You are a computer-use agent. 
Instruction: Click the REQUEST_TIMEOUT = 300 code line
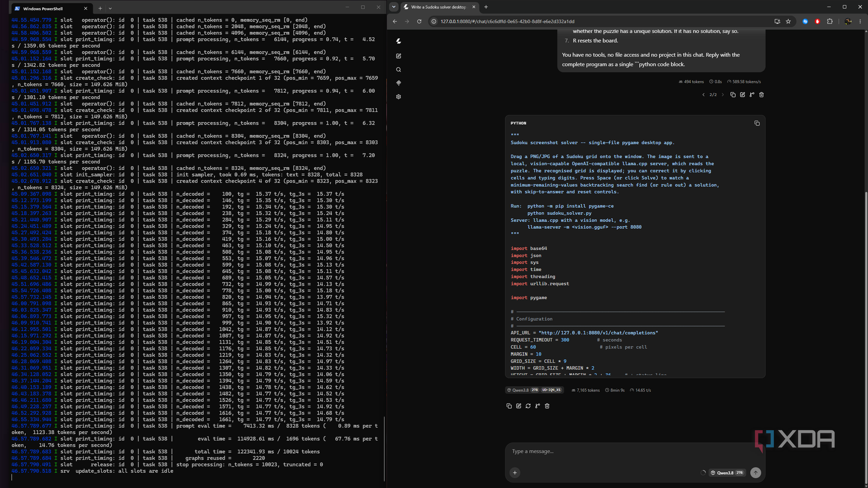540,340
